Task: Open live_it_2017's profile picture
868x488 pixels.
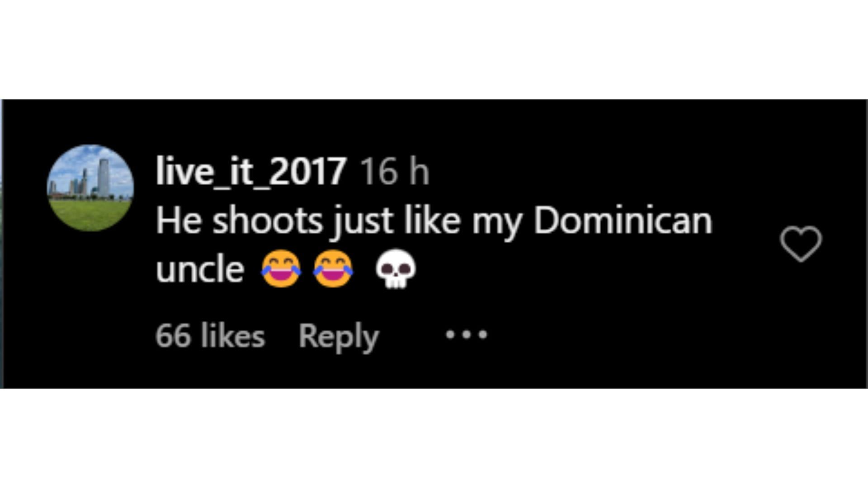Action: [90, 188]
